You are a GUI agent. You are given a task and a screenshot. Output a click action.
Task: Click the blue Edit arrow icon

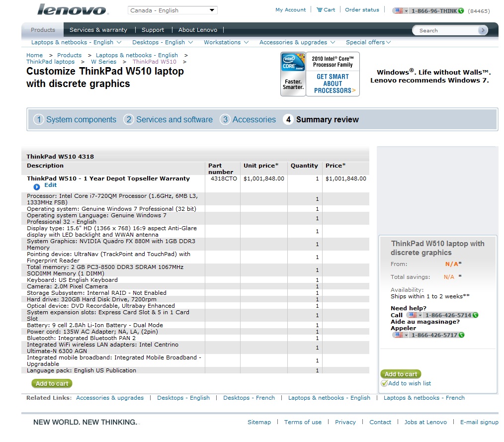pos(37,187)
